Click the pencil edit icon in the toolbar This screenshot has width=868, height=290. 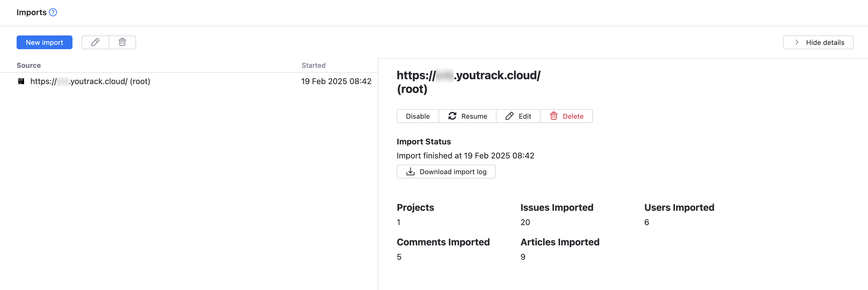click(x=95, y=42)
